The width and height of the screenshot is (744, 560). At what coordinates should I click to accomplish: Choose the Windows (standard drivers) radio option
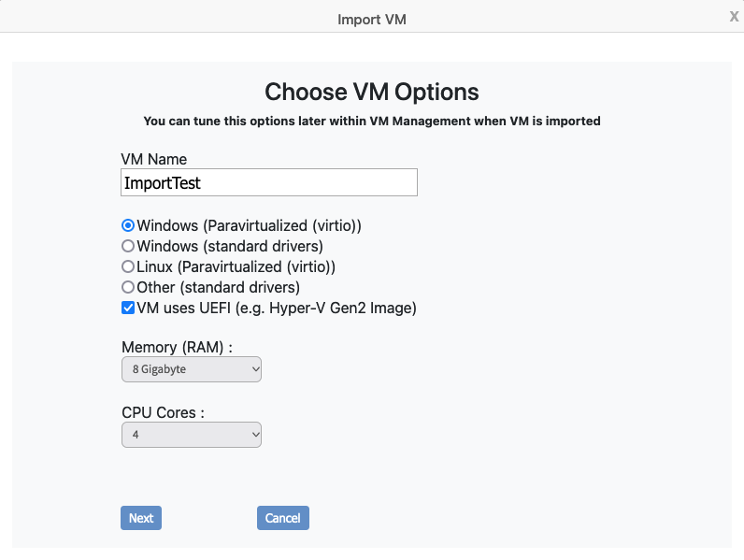click(x=128, y=246)
